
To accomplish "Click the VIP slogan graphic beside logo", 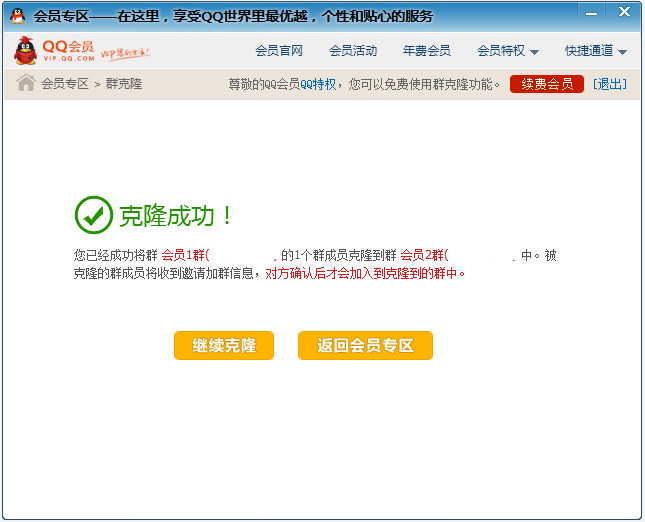I will pyautogui.click(x=125, y=51).
